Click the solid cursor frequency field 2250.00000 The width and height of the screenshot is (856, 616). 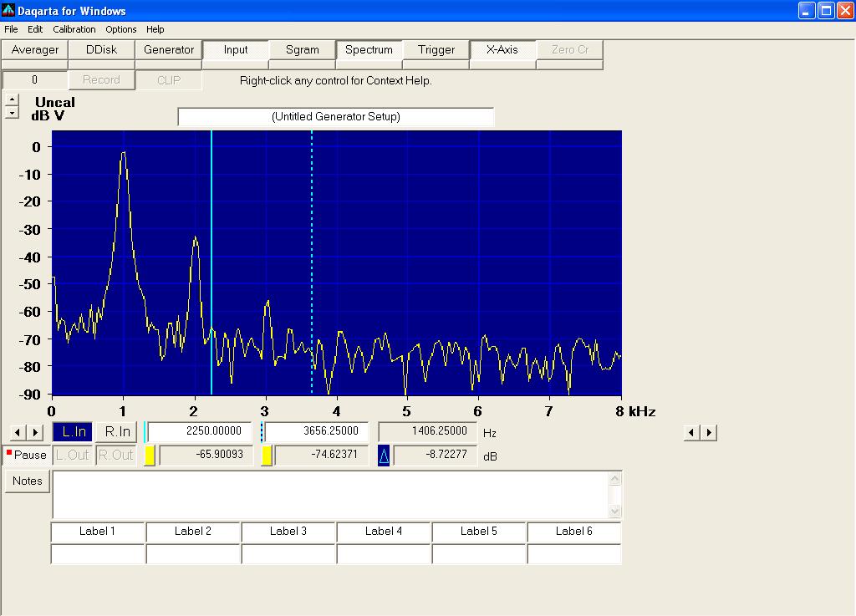[199, 431]
